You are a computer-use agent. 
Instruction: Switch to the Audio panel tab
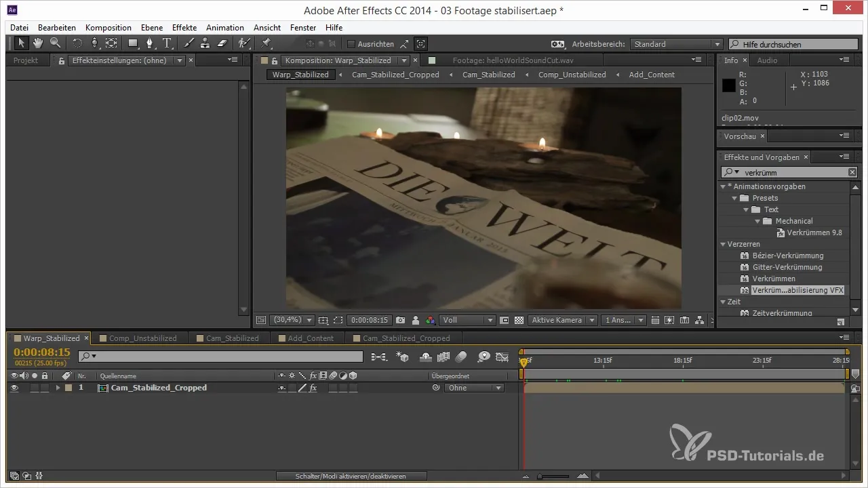point(767,60)
